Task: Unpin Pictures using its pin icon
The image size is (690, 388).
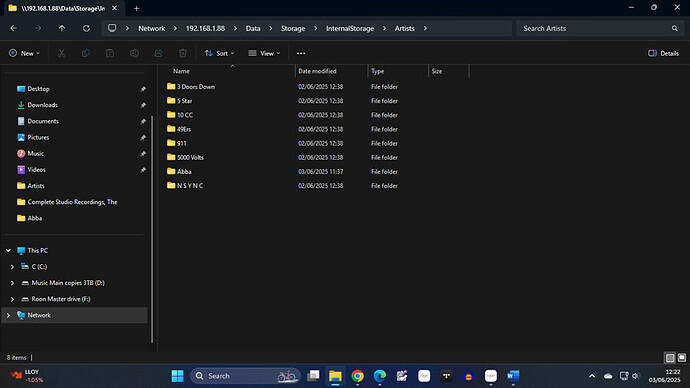Action: pos(143,138)
